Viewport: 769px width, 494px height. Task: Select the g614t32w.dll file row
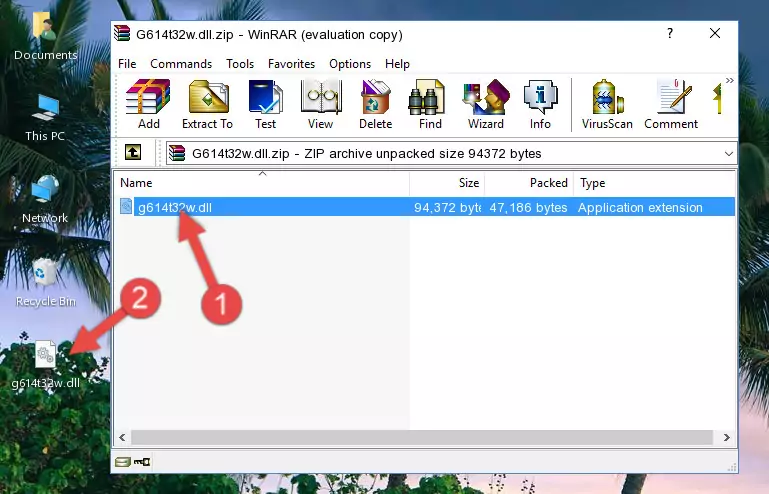point(425,207)
